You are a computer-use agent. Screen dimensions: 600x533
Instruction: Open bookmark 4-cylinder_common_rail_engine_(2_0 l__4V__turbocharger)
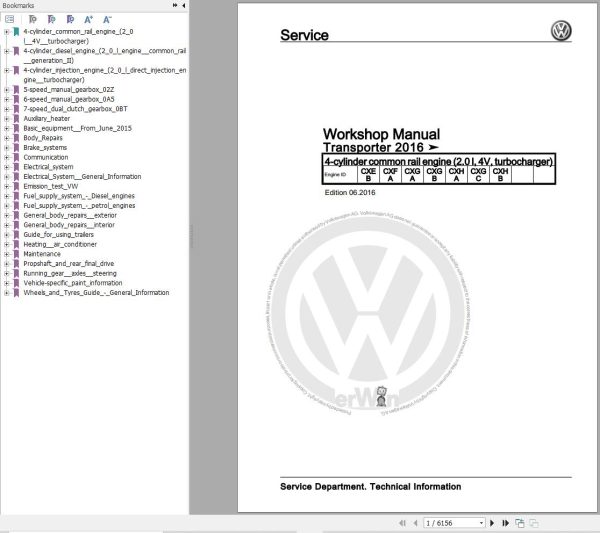click(78, 36)
